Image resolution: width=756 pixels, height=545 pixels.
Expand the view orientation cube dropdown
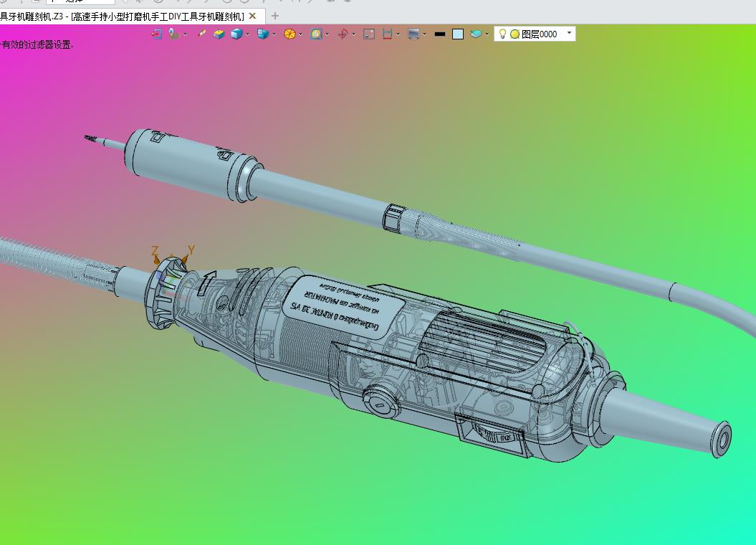click(x=274, y=34)
